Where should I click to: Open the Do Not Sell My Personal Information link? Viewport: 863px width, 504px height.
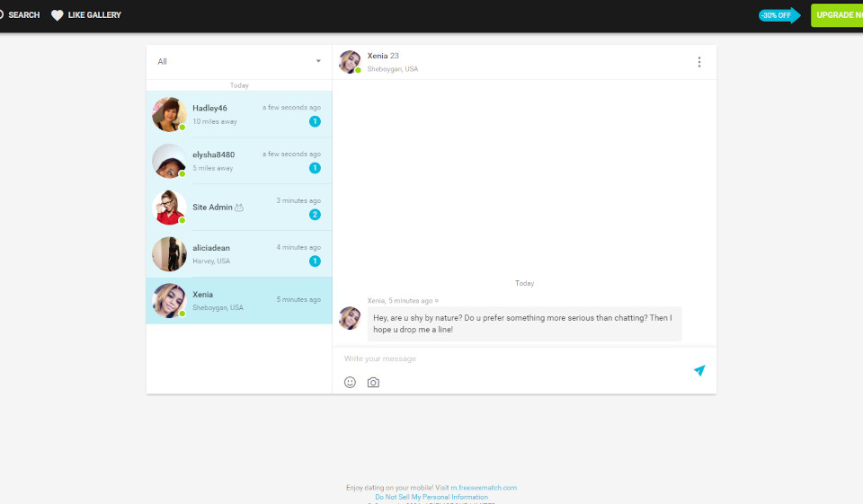point(431,497)
